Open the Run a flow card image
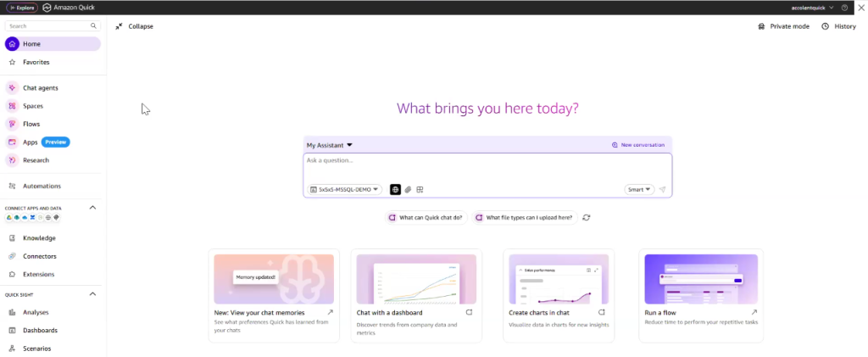868x357 pixels. pos(701,279)
